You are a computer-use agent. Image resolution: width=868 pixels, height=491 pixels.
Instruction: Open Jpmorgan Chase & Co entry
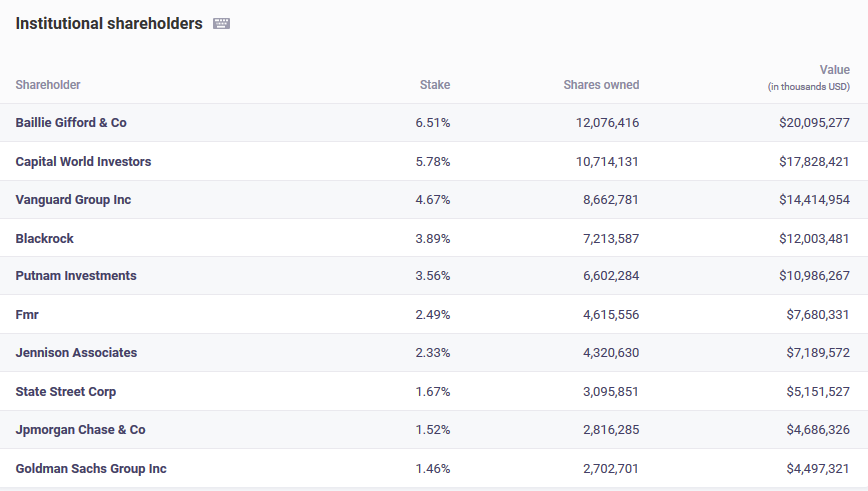click(x=80, y=430)
